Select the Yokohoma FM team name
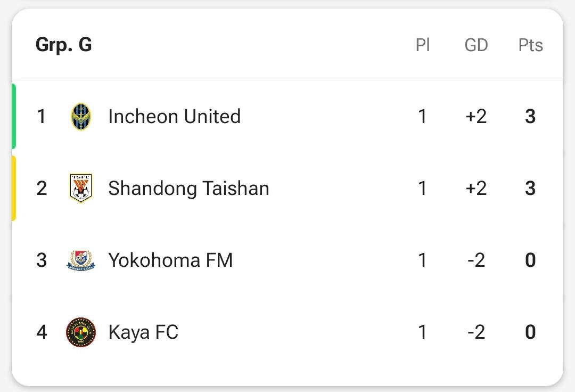575x392 pixels. pos(170,260)
